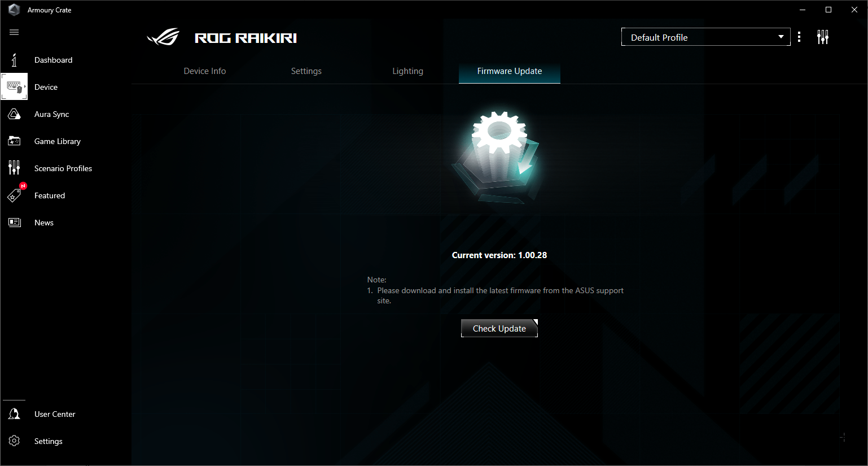
Task: Expand the Default Profile dropdown
Action: pos(705,37)
